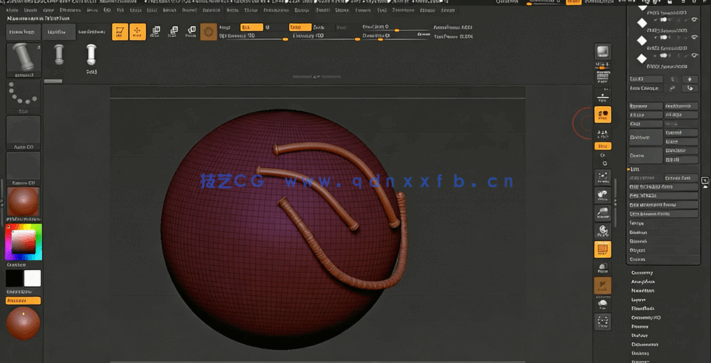The width and height of the screenshot is (711, 363).
Task: Open the Document menu in the menu bar
Action: 70,10
